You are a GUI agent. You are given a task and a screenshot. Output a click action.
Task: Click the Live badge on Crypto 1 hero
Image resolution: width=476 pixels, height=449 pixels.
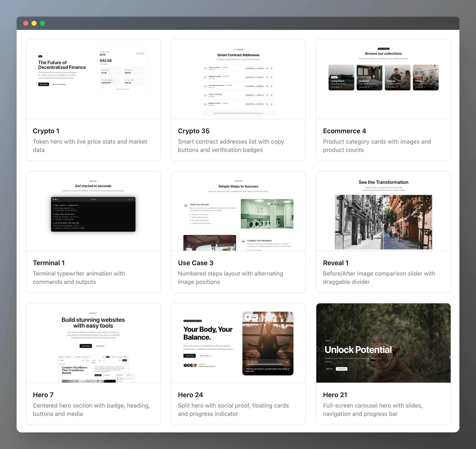point(40,56)
